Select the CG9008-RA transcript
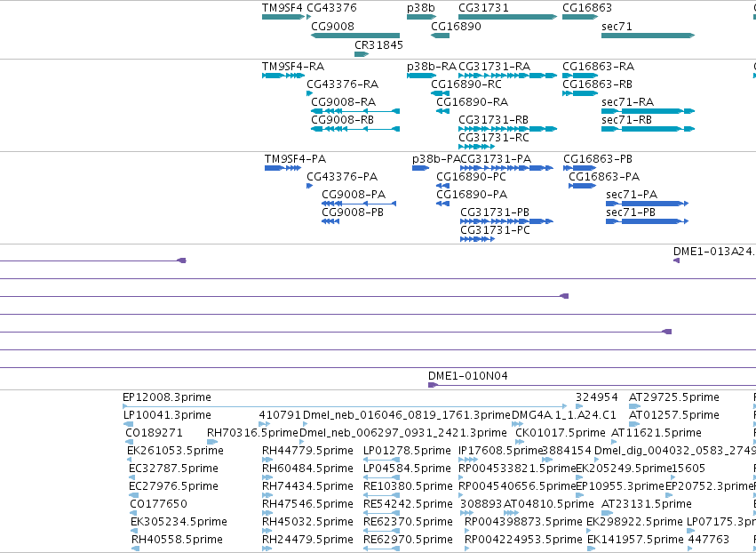756x553 pixels. [x=355, y=111]
